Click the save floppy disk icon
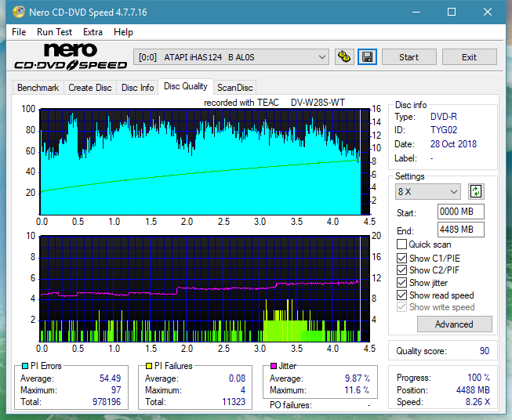This screenshot has width=512, height=420. coord(368,57)
